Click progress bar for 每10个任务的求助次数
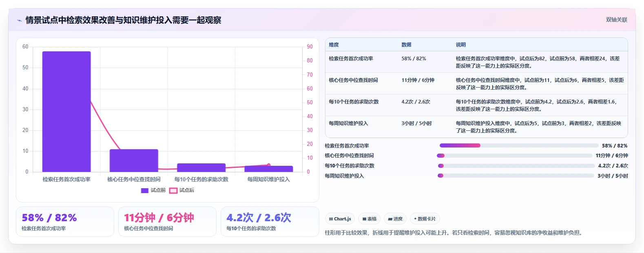The height and width of the screenshot is (253, 644). click(516, 166)
